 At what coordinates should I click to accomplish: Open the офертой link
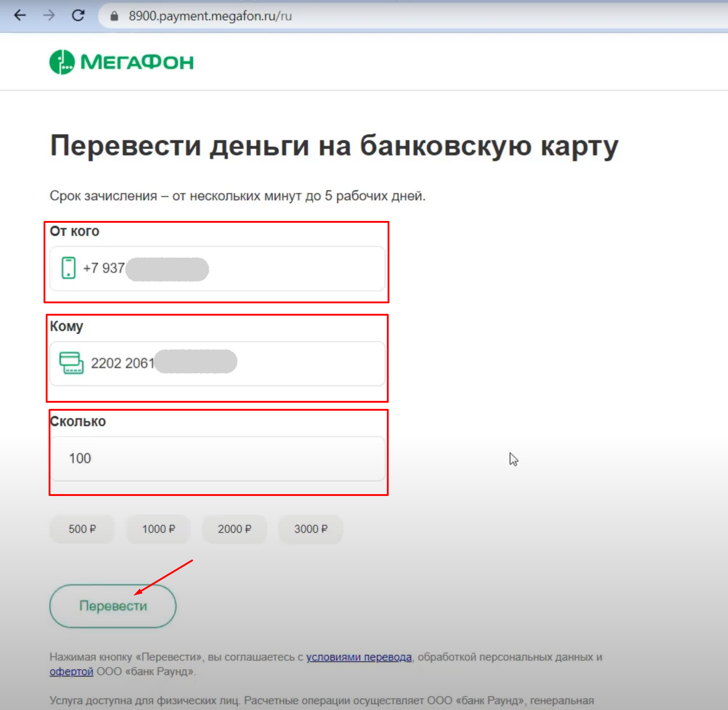pyautogui.click(x=71, y=671)
